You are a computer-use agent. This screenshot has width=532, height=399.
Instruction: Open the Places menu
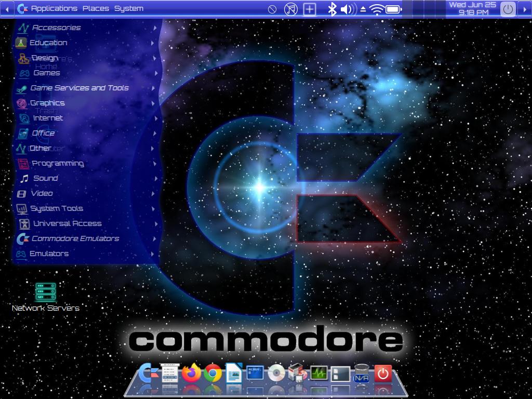pos(96,8)
